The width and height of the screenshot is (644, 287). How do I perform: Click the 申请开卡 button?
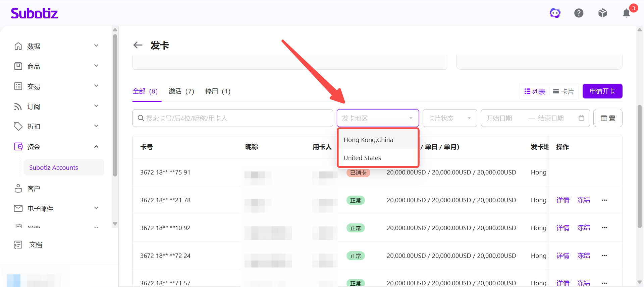tap(602, 91)
